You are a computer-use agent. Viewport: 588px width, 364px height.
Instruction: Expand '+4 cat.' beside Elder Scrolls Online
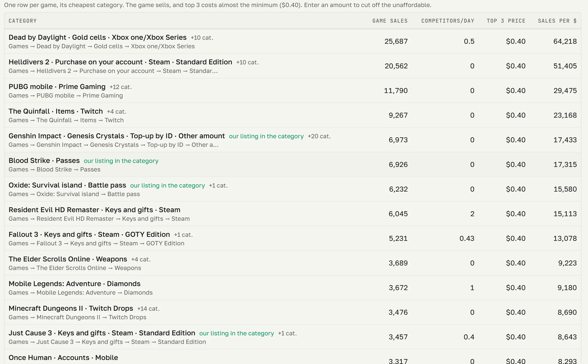(x=141, y=259)
